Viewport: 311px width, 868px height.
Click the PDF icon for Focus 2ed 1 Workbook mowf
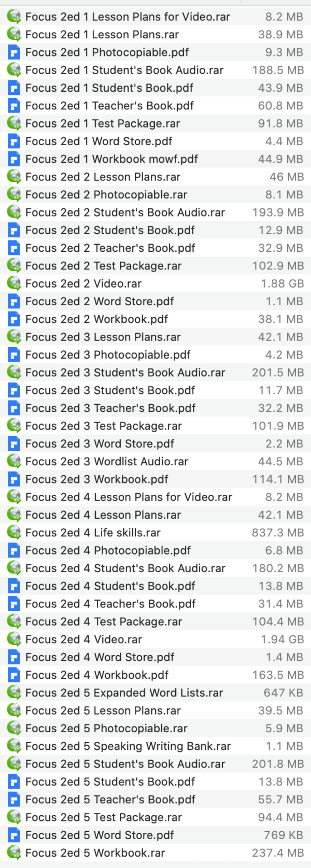click(x=14, y=159)
